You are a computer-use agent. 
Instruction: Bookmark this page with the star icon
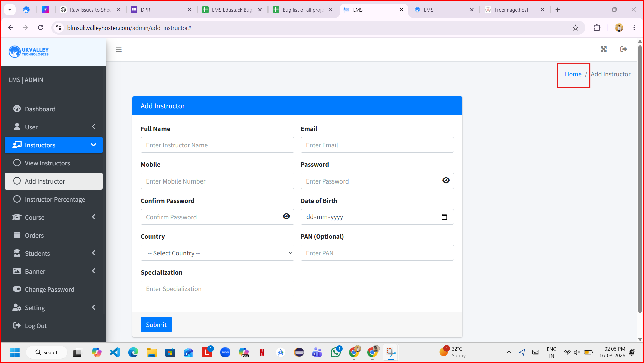(x=575, y=28)
